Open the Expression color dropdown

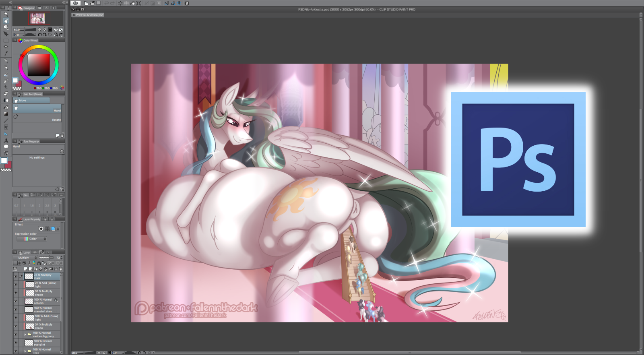point(32,239)
